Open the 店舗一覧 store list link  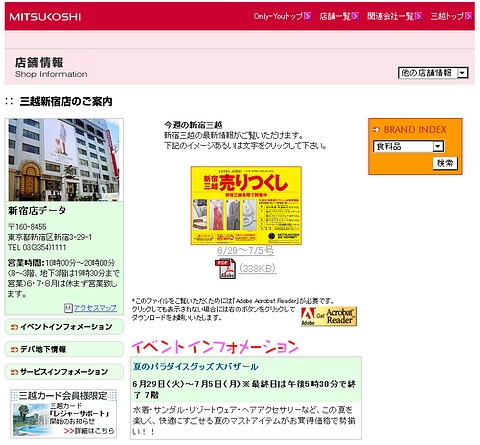[335, 16]
